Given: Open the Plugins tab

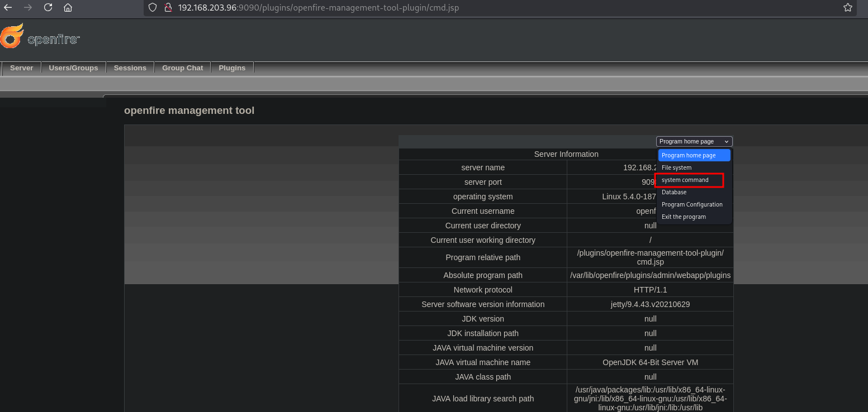Looking at the screenshot, I should pyautogui.click(x=232, y=68).
